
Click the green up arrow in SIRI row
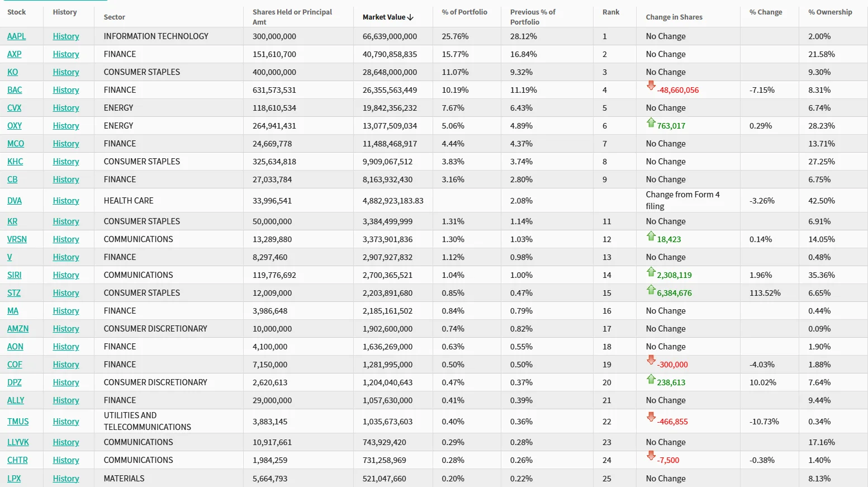(x=651, y=271)
